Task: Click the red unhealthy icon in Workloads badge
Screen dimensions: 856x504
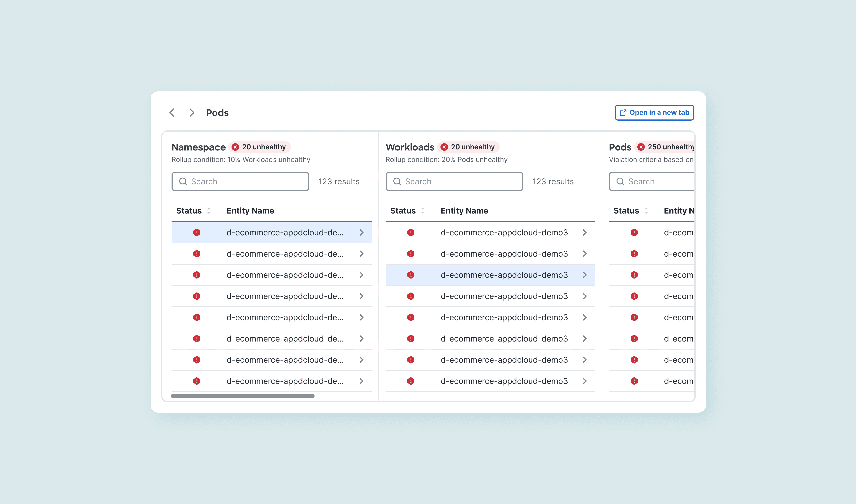Action: [x=444, y=147]
